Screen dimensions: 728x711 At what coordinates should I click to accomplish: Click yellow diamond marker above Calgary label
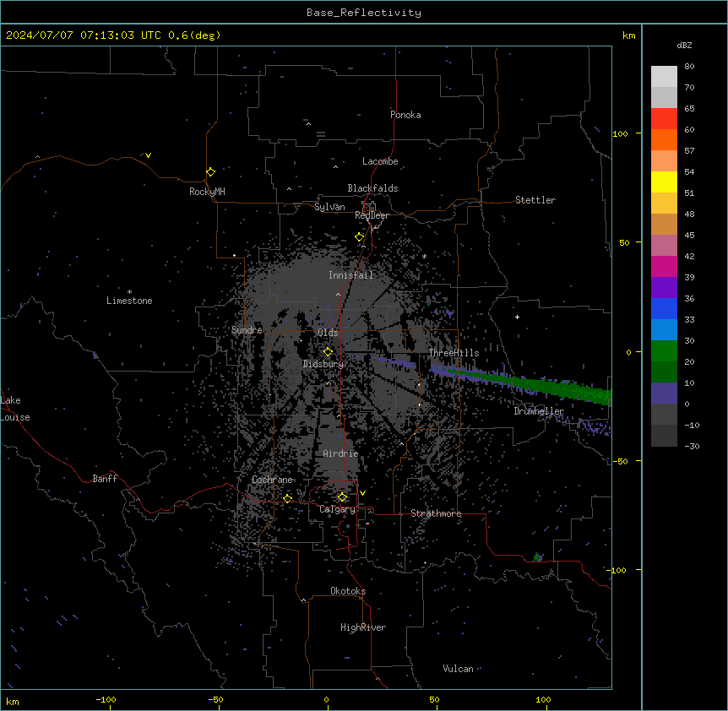coord(342,497)
